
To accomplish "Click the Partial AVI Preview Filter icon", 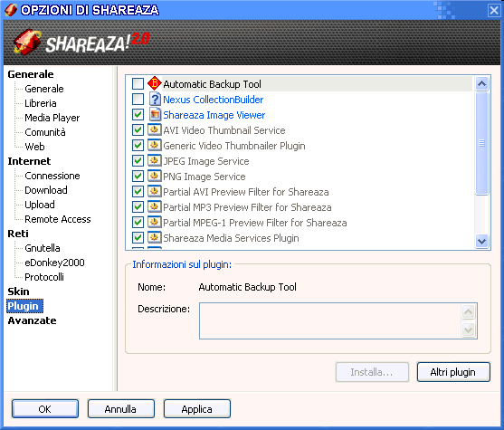I will (155, 192).
